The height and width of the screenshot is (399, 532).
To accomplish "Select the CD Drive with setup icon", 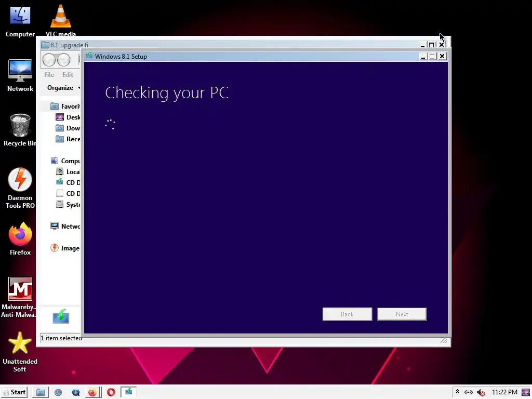I will click(x=68, y=182).
